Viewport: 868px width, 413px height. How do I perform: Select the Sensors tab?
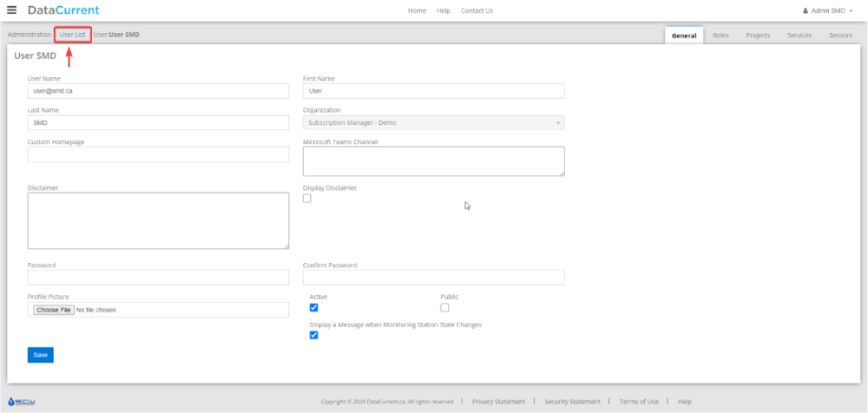840,36
